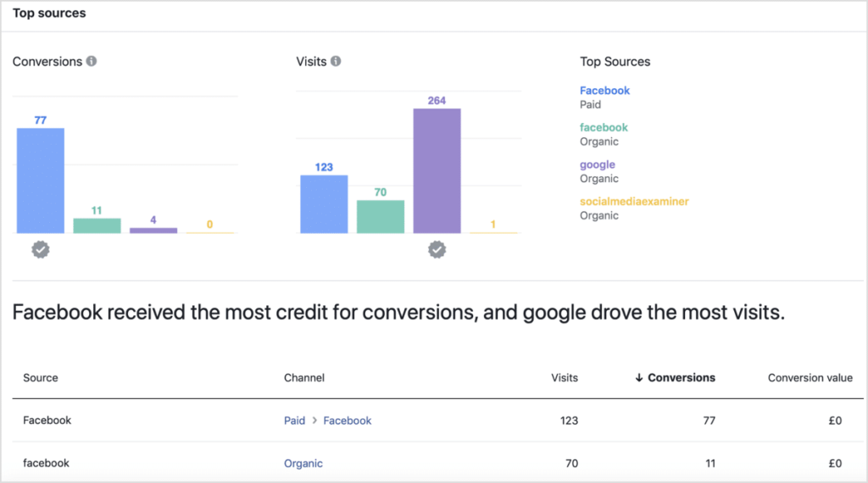Open the Visits info icon
This screenshot has width=868, height=483.
[336, 61]
